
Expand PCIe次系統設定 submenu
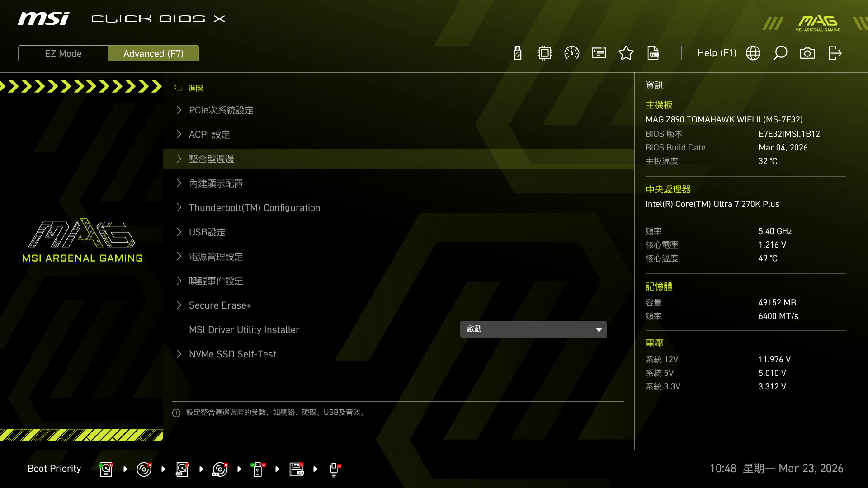(x=221, y=110)
